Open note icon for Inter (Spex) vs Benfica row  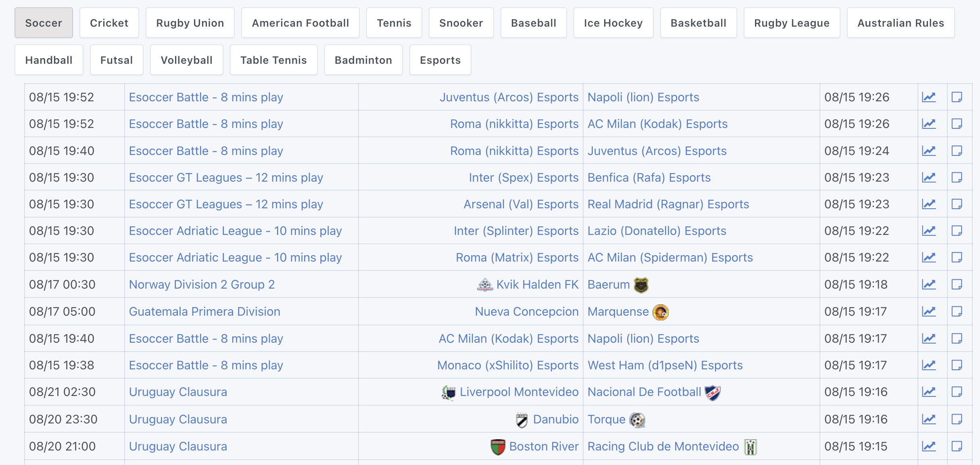pos(957,178)
